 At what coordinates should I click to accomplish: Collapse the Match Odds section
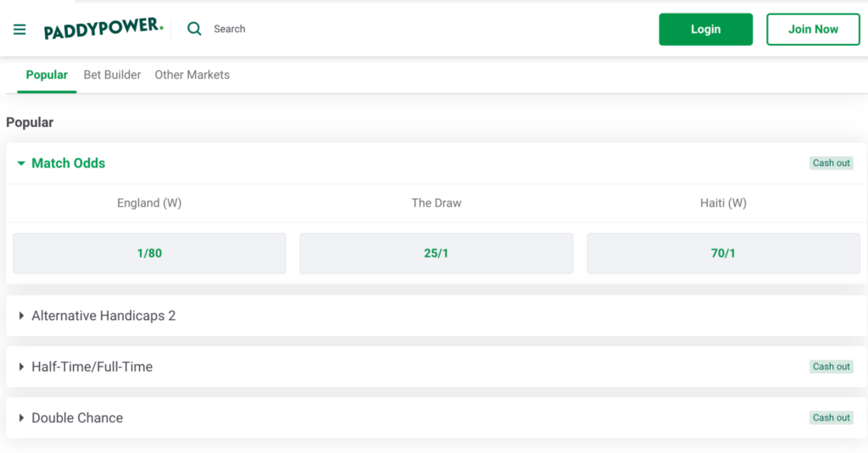[21, 163]
